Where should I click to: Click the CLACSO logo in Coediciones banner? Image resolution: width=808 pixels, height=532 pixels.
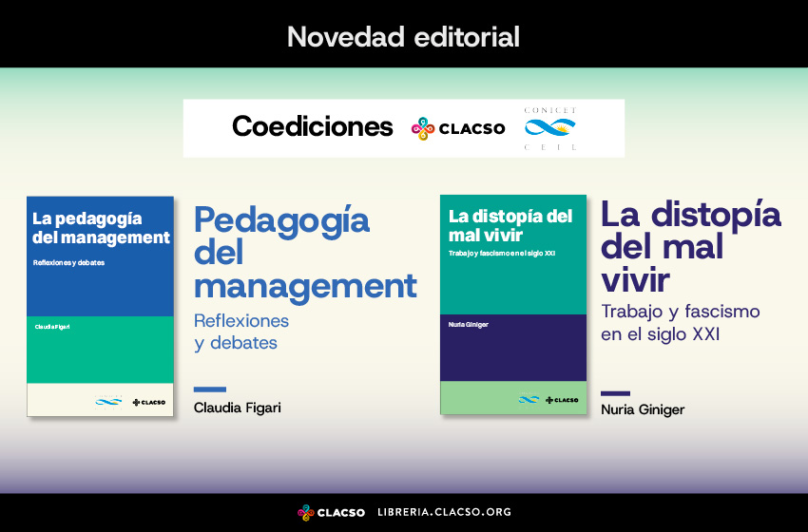pos(458,129)
